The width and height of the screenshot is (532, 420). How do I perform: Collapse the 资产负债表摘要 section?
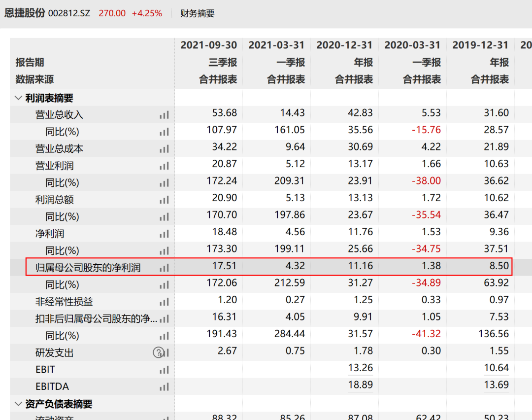click(18, 404)
